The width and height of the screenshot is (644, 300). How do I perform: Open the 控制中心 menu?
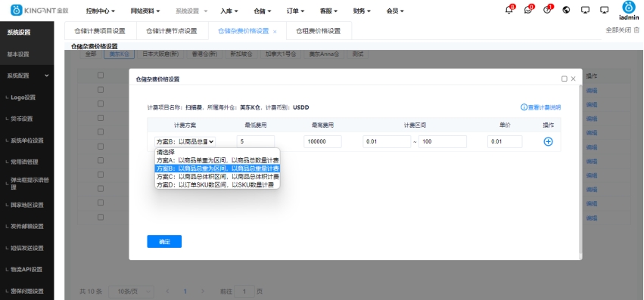pos(100,11)
